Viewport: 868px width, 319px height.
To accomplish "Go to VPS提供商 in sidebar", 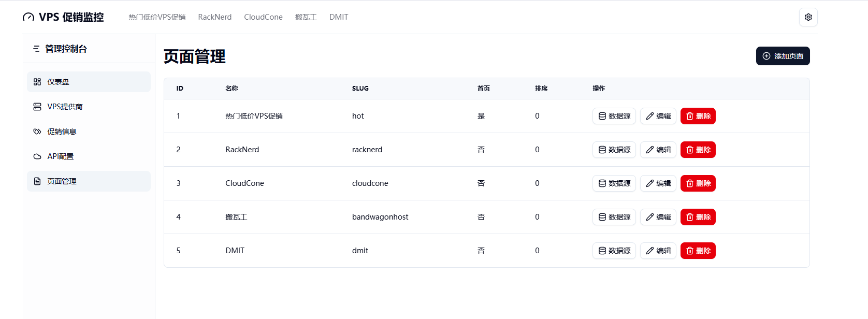I will click(89, 107).
